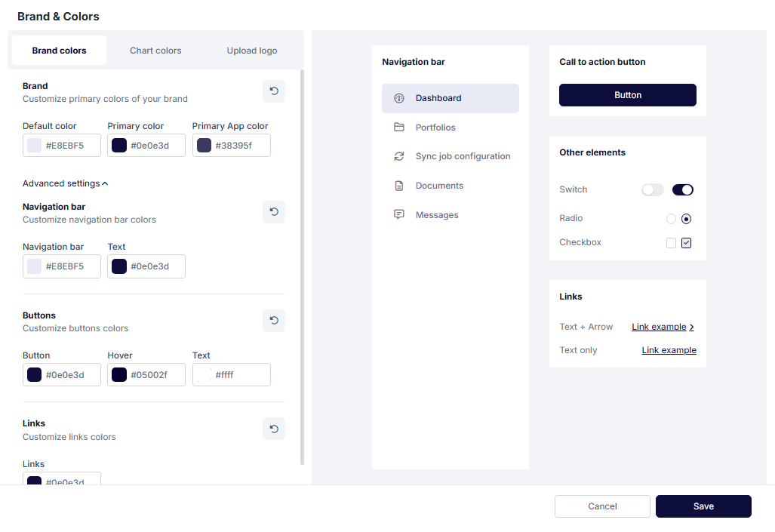Toggle the enabled dark switch off
The image size is (775, 532).
click(x=682, y=190)
